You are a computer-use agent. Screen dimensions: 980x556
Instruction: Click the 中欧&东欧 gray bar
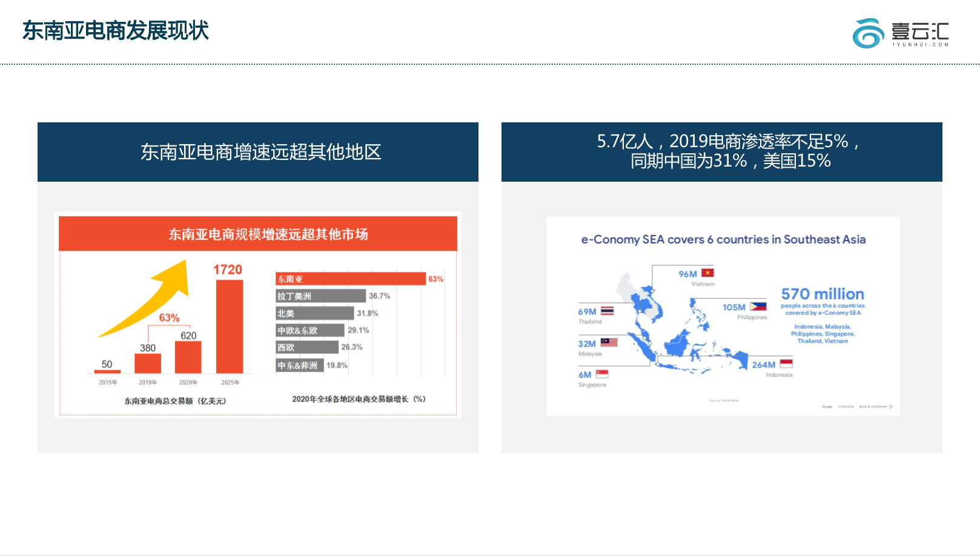pos(310,330)
